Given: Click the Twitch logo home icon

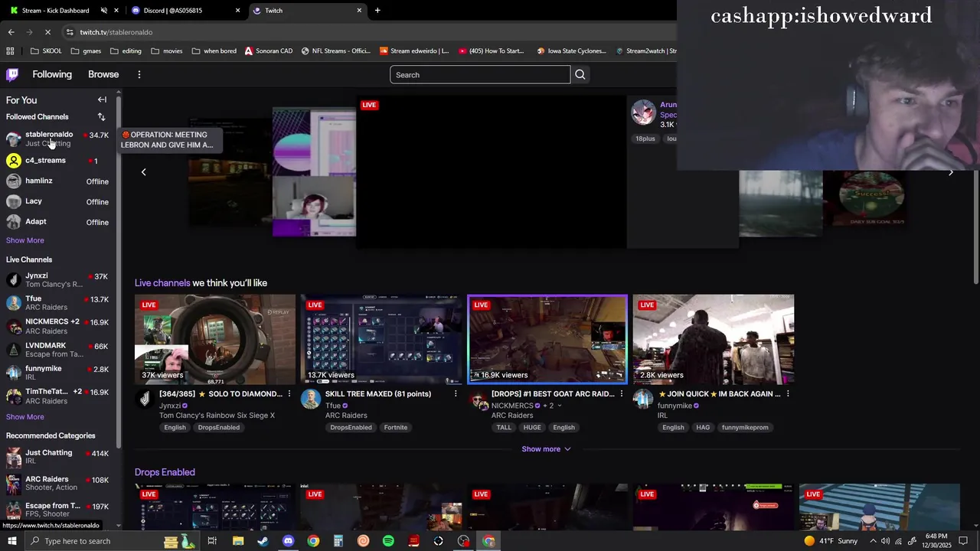Looking at the screenshot, I should click(x=12, y=74).
